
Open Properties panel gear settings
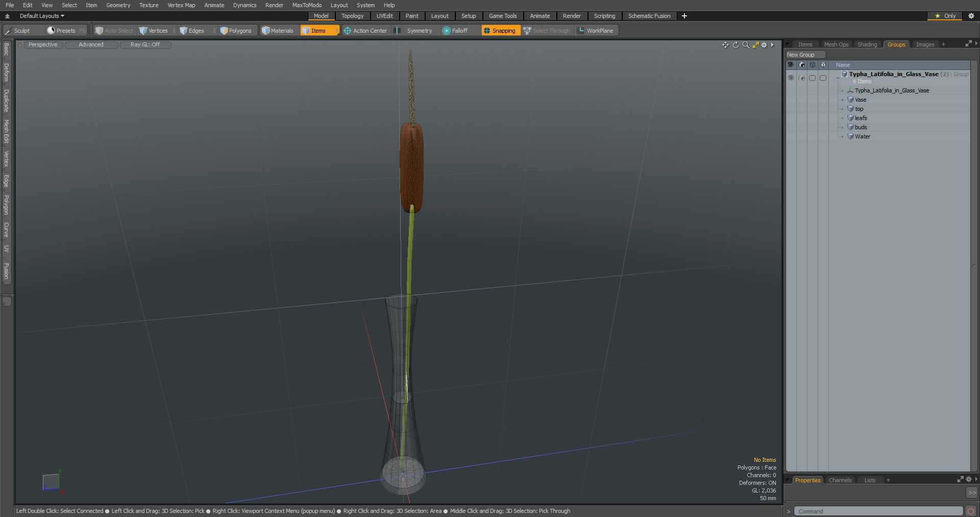pos(968,480)
